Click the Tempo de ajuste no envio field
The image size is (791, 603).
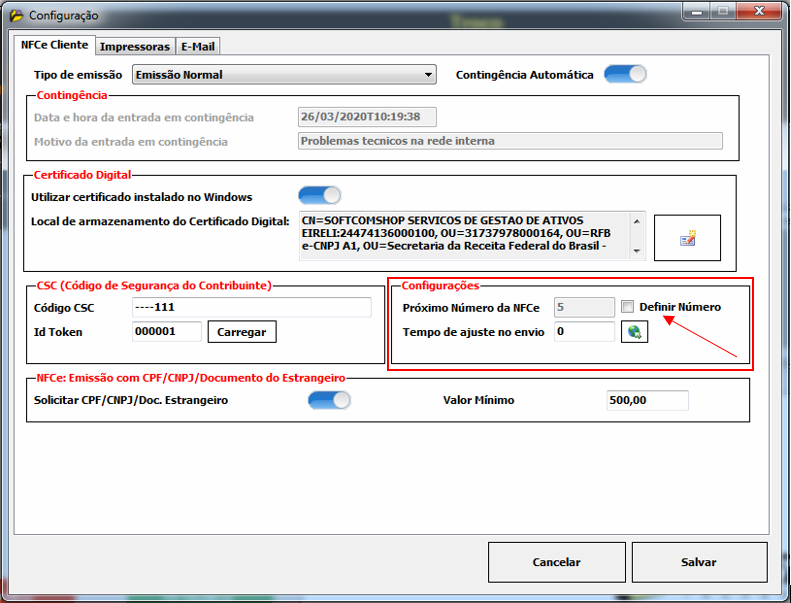point(583,331)
